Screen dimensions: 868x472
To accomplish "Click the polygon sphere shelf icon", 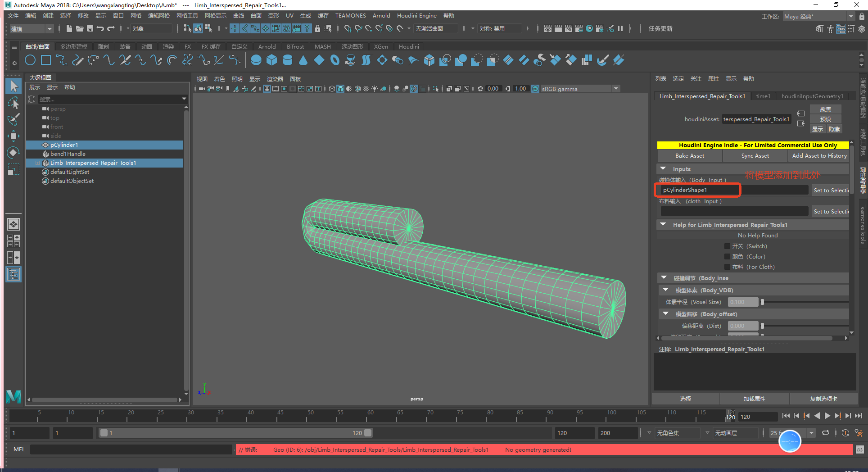I will [x=256, y=60].
